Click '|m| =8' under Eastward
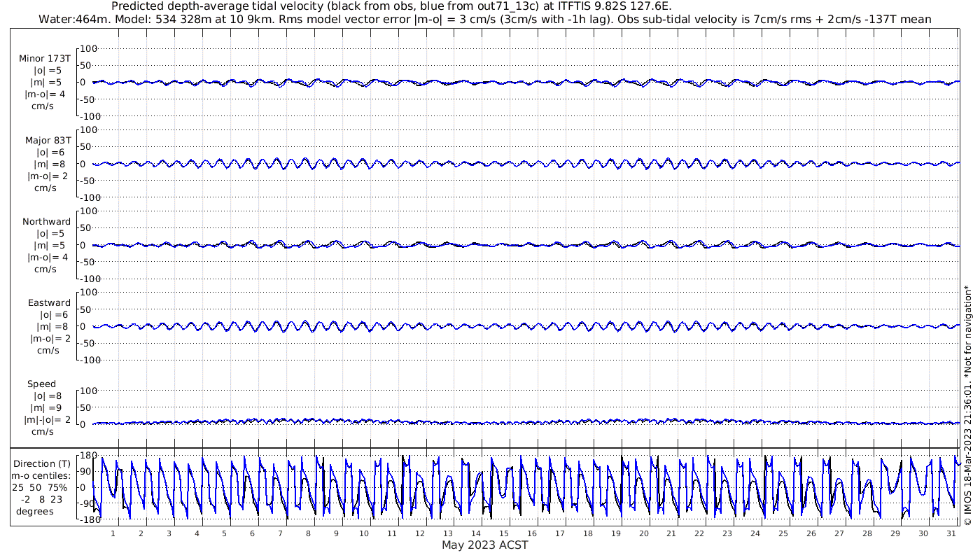980x560 pixels. (x=50, y=326)
